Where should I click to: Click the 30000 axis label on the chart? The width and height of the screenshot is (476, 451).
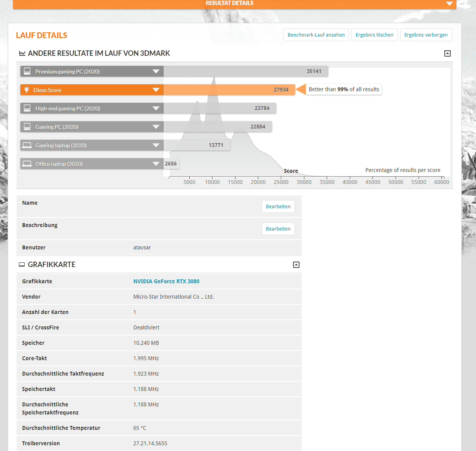304,182
